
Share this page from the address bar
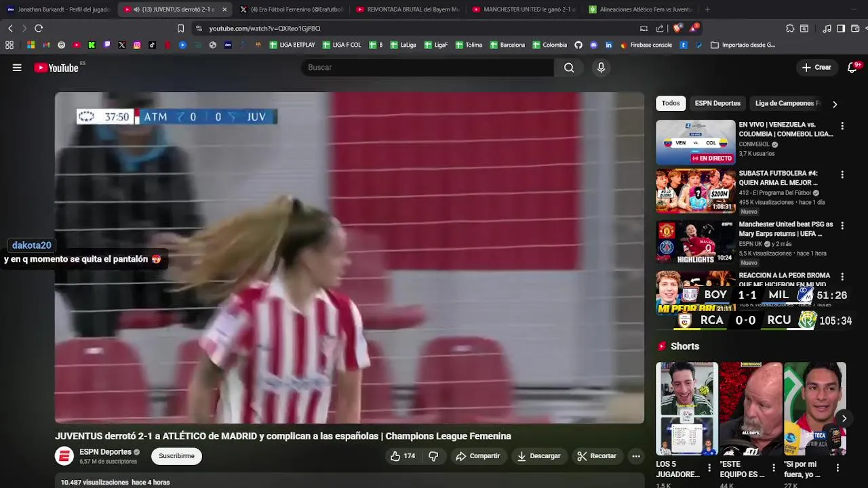[x=660, y=28]
